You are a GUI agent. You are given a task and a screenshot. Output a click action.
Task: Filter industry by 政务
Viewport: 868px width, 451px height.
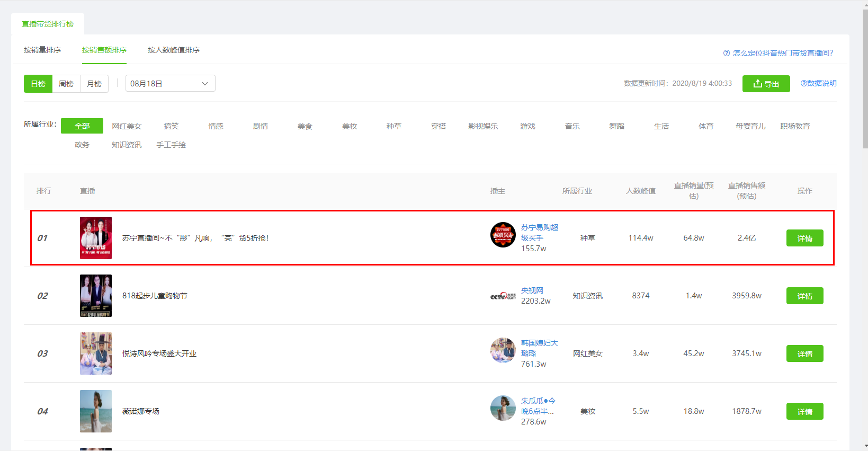(82, 145)
